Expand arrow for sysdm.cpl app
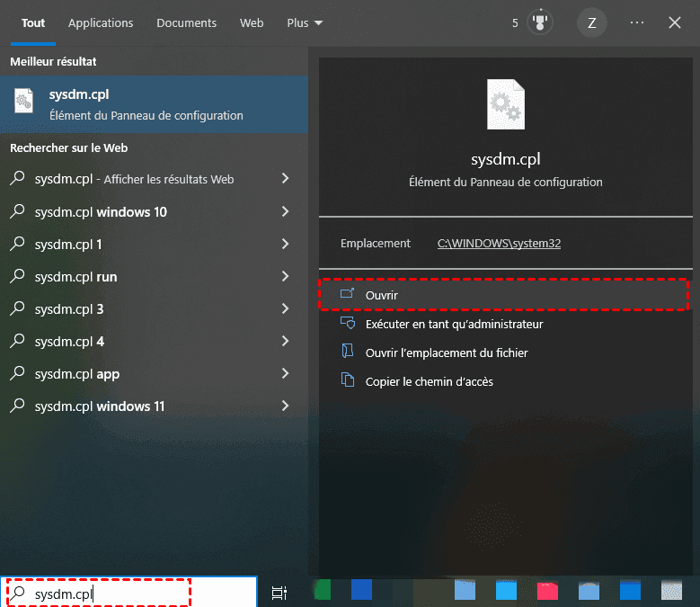This screenshot has width=700, height=607. (x=285, y=373)
